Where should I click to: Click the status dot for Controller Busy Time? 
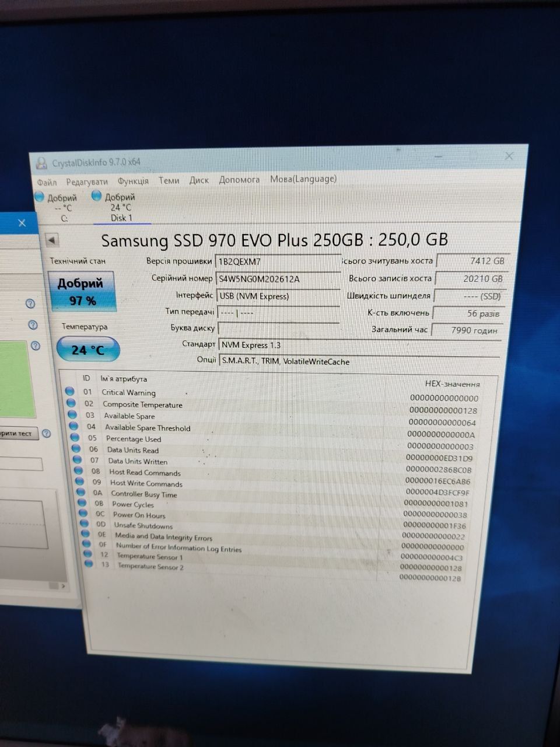click(81, 493)
